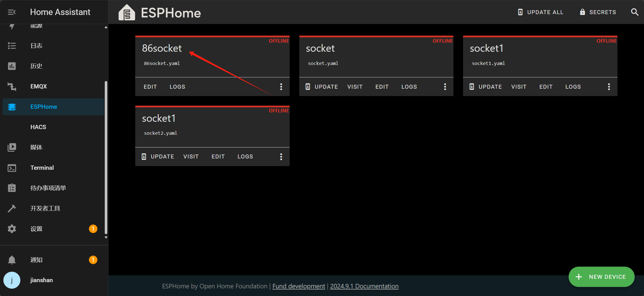
Task: Click VISIT on the socket1.yaml card
Action: [519, 87]
